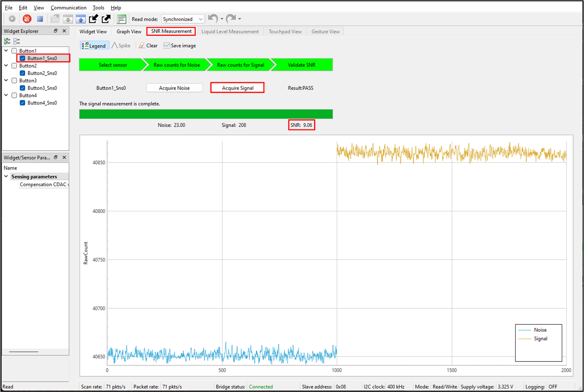Image resolution: width=584 pixels, height=392 pixels.
Task: Click the Apply to Project up-arrow icon
Action: point(81,19)
